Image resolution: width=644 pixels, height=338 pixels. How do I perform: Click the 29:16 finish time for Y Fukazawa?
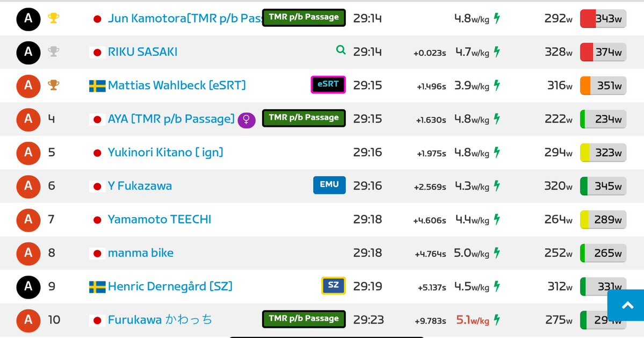[367, 186]
